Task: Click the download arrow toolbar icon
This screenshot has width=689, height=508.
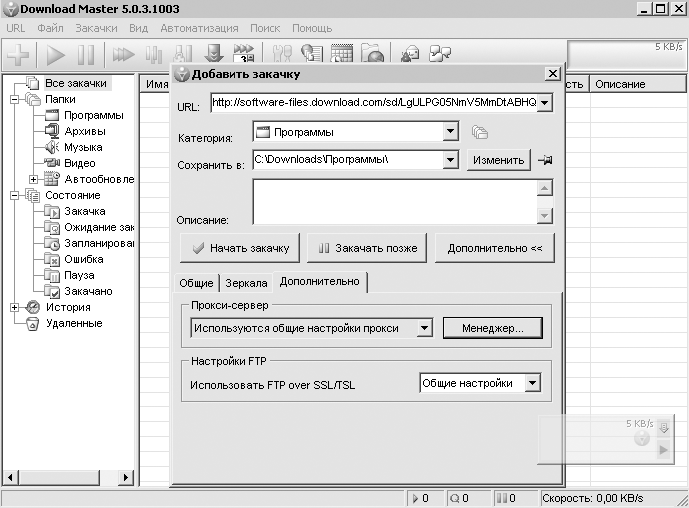Action: pos(214,53)
